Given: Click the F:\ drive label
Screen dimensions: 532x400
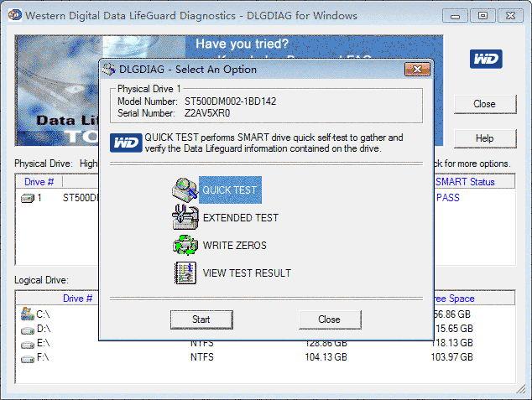Looking at the screenshot, I should point(43,357).
